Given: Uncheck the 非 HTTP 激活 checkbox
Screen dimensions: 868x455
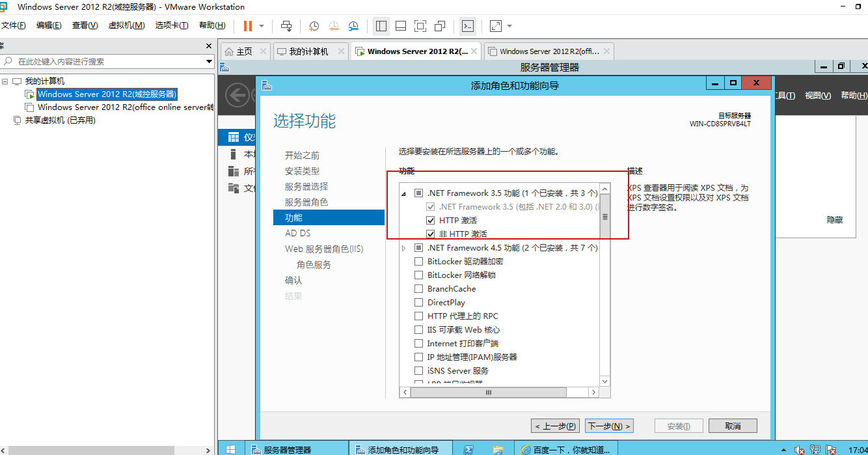Looking at the screenshot, I should pos(430,234).
